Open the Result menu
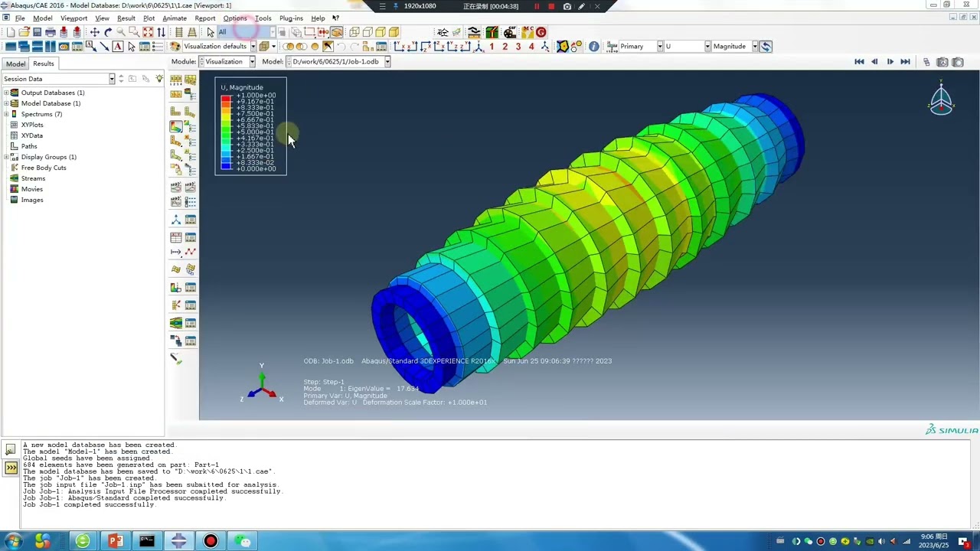Screen dimensions: 980x551 [126, 18]
